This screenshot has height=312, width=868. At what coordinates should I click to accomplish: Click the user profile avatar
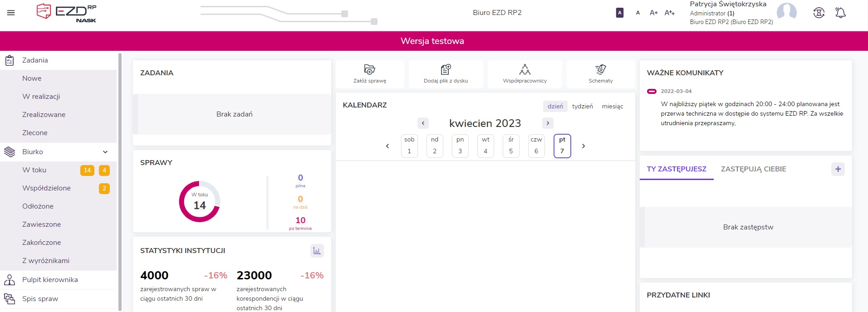tap(786, 12)
